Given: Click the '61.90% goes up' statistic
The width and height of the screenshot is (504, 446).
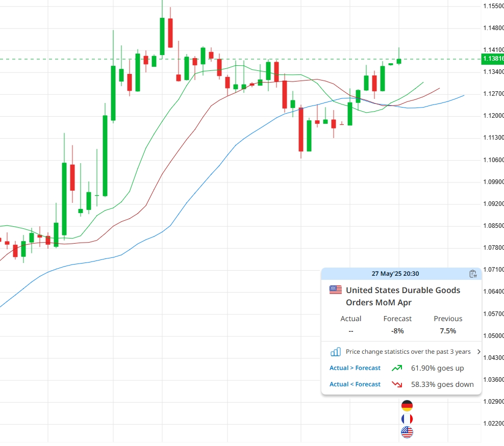Looking at the screenshot, I should [x=437, y=368].
